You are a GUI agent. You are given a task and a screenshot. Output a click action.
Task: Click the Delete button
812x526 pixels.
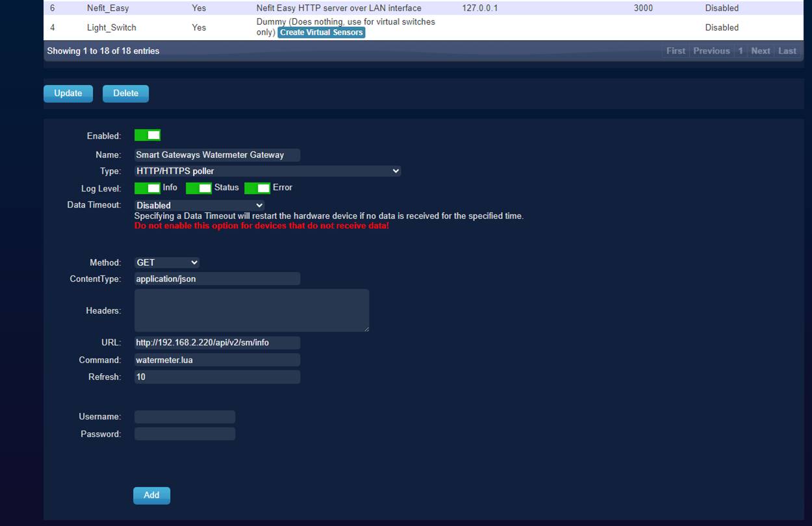click(x=125, y=94)
